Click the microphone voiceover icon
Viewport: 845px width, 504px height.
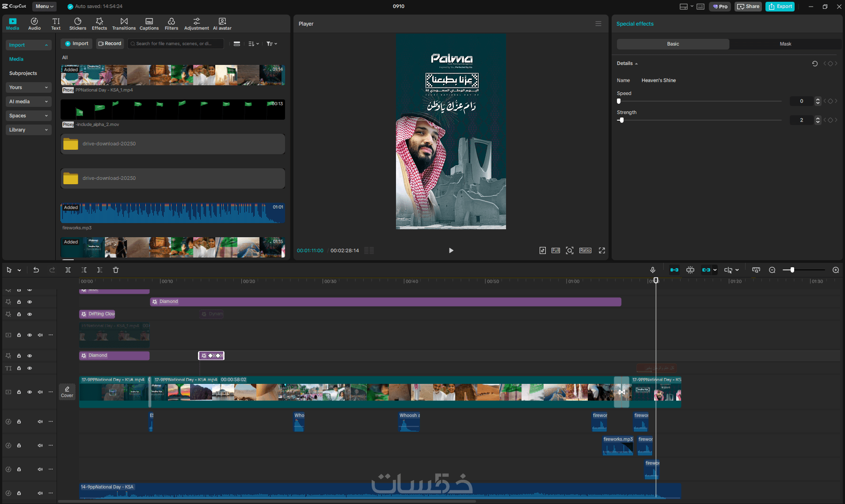point(653,270)
